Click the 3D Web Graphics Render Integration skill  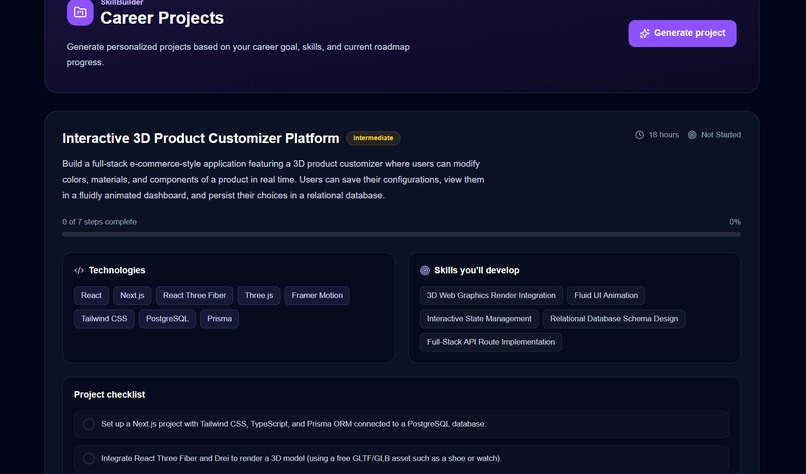point(491,296)
